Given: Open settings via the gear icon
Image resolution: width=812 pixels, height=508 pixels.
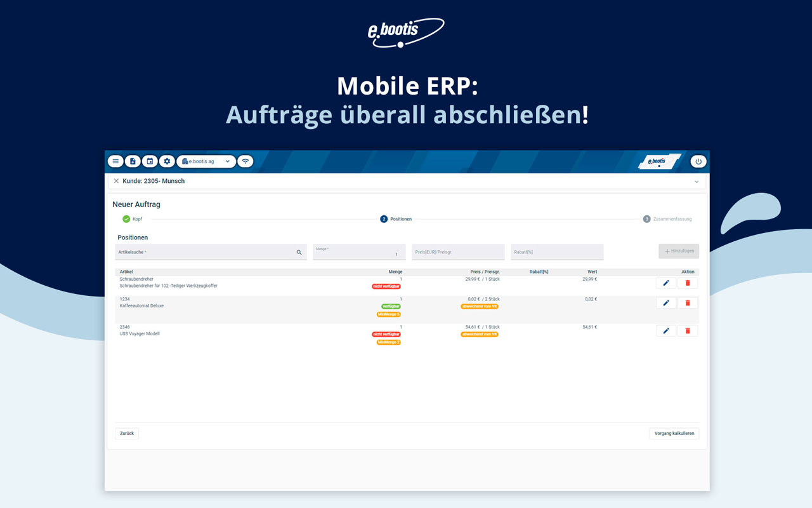Looking at the screenshot, I should click(x=167, y=161).
